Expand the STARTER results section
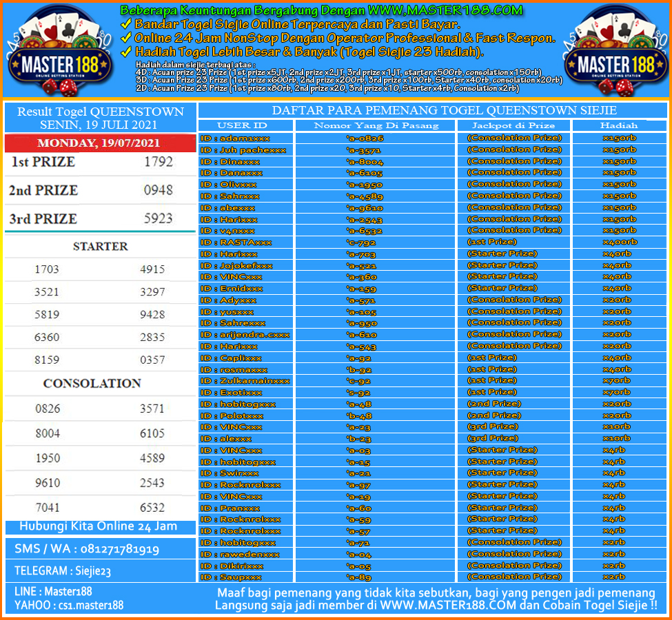Screen dimensions: 672x620 (100, 246)
